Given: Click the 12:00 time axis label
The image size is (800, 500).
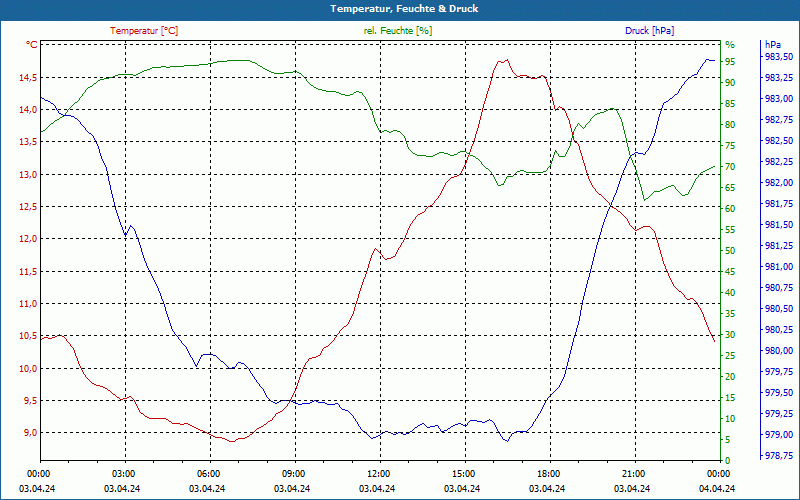Looking at the screenshot, I should click(377, 474).
